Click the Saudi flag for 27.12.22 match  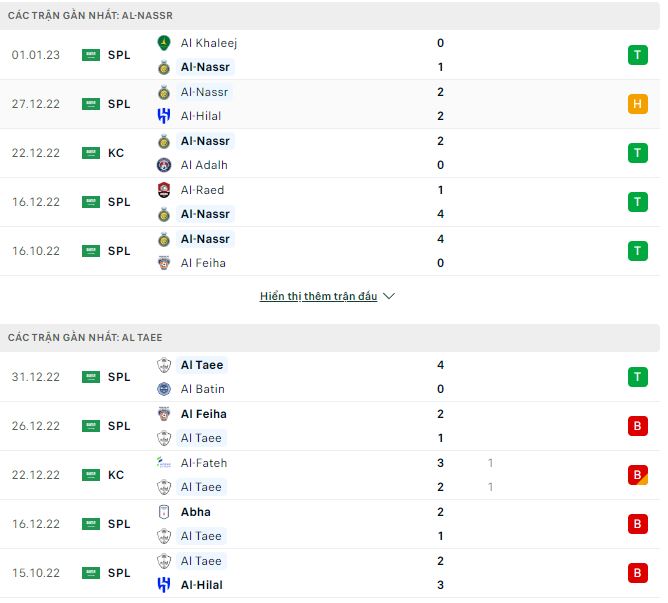pyautogui.click(x=91, y=104)
